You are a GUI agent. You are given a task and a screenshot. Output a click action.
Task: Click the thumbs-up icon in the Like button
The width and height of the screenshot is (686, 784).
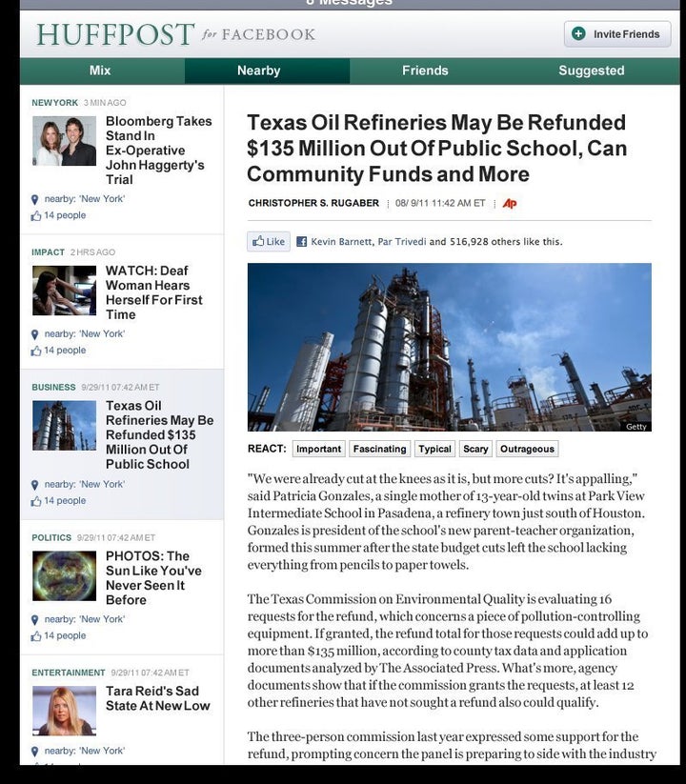(x=258, y=241)
